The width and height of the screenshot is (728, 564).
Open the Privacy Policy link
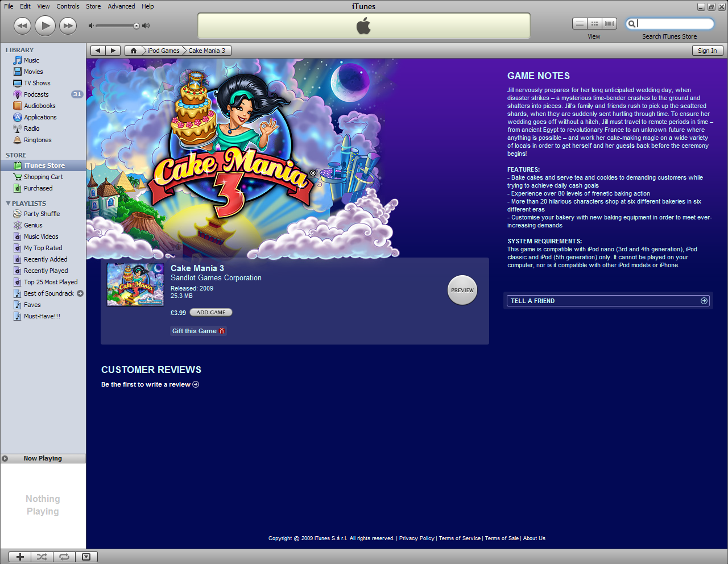(x=416, y=538)
